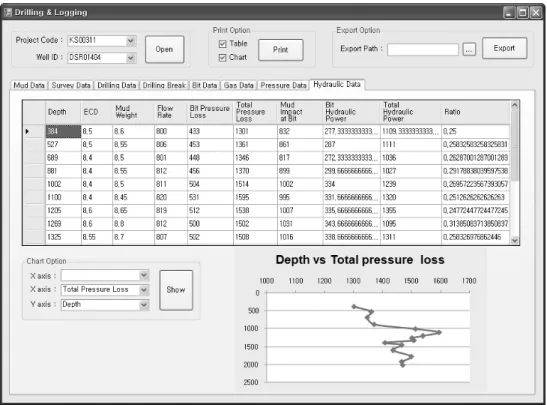Click the Total Hydraulic Power header
The width and height of the screenshot is (547, 405).
pos(411,112)
